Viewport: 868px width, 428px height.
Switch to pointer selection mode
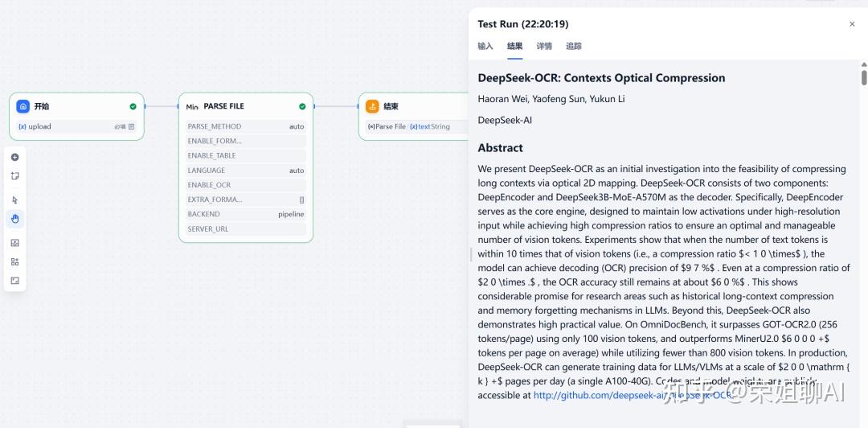[15, 200]
